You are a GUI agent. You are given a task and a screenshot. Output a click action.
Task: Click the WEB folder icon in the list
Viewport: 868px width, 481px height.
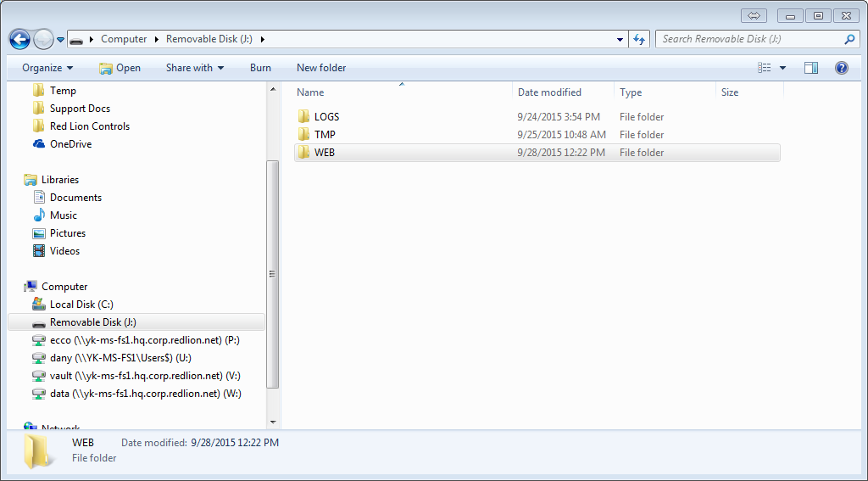tap(303, 152)
